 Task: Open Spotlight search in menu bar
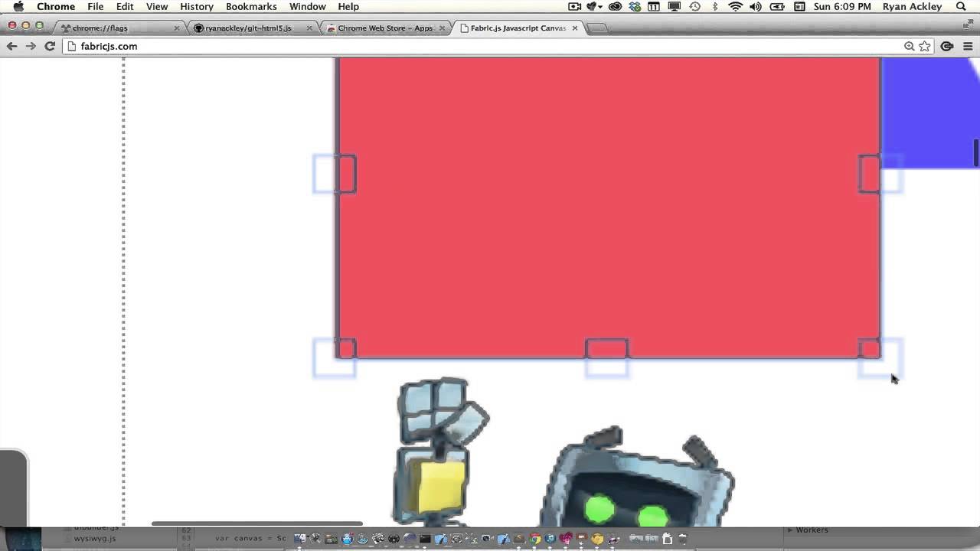(x=961, y=6)
